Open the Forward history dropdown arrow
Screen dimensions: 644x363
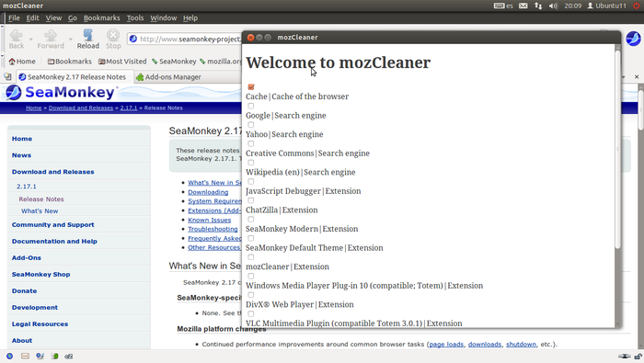pos(71,40)
